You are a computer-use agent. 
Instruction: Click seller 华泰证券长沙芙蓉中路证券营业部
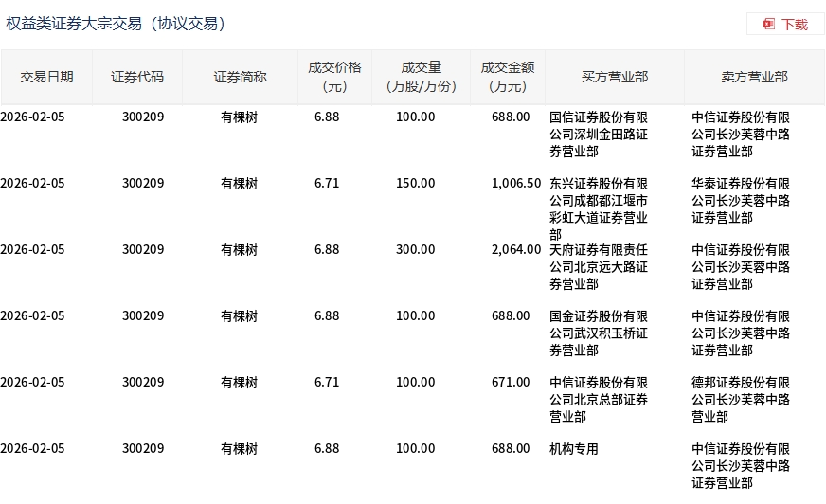pos(741,201)
